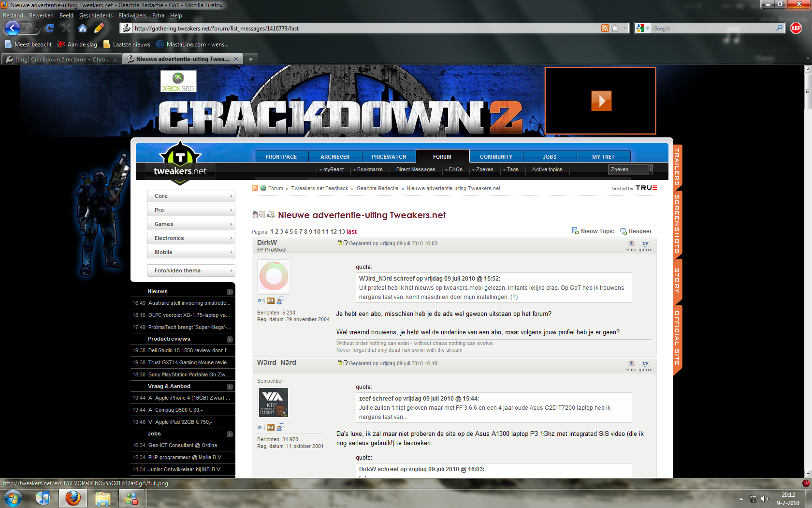Image resolution: width=812 pixels, height=508 pixels.
Task: Click the pencil edit toolbar icon
Action: 99,29
